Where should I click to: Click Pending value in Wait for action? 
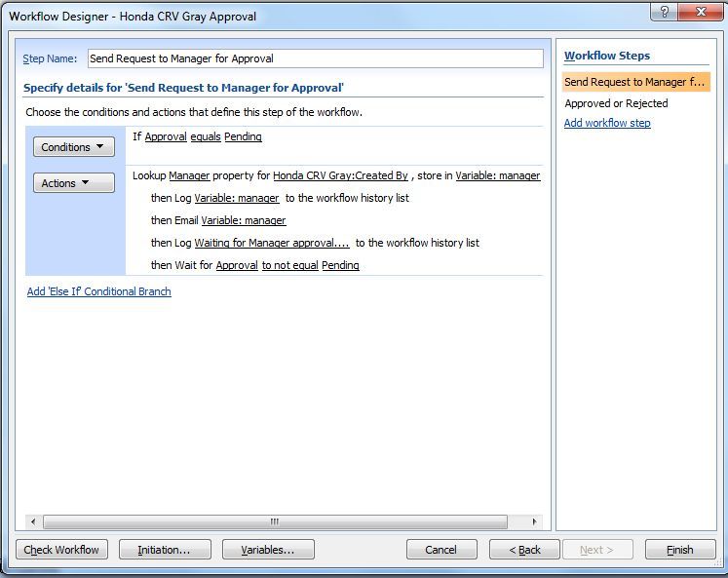click(x=340, y=265)
